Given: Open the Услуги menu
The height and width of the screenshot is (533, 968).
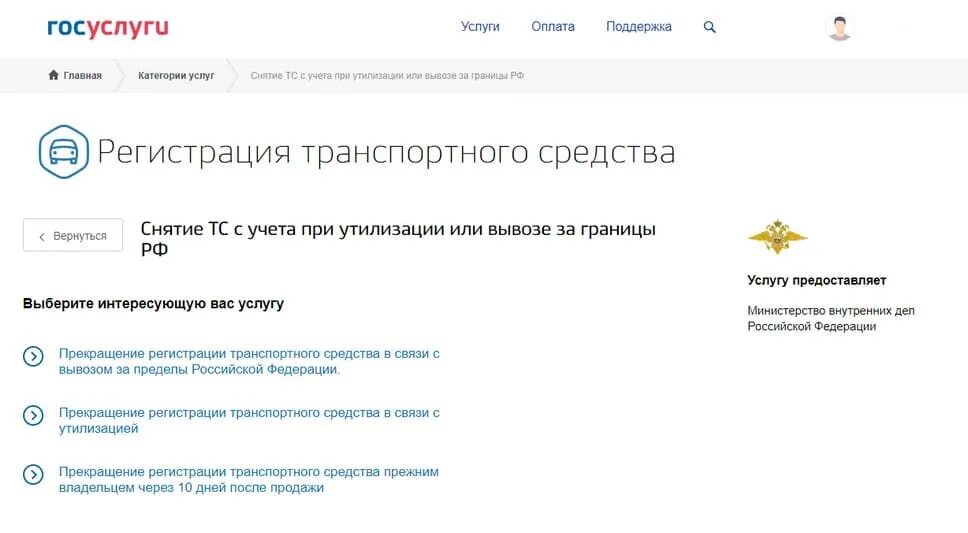Looking at the screenshot, I should 480,27.
